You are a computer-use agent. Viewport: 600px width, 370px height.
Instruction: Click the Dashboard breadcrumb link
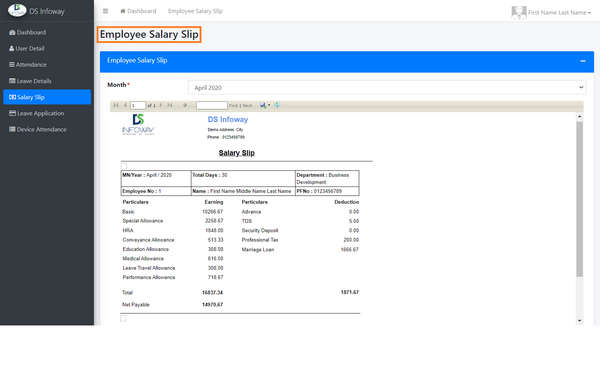click(138, 11)
